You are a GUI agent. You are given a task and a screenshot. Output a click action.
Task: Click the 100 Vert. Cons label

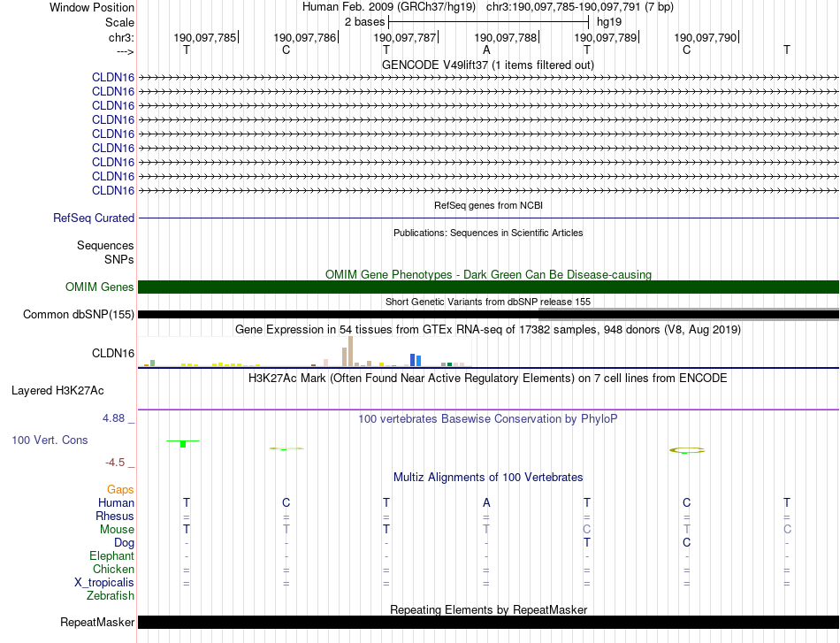(50, 440)
